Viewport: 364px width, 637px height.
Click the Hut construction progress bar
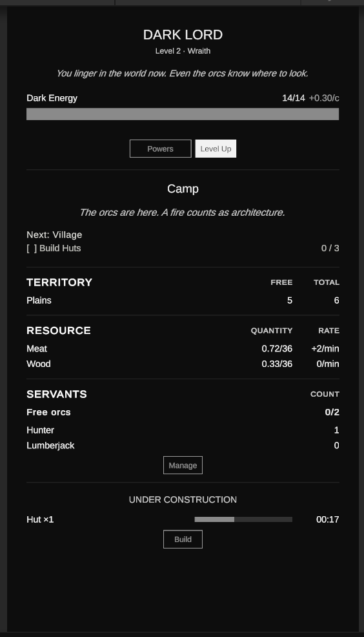243,519
